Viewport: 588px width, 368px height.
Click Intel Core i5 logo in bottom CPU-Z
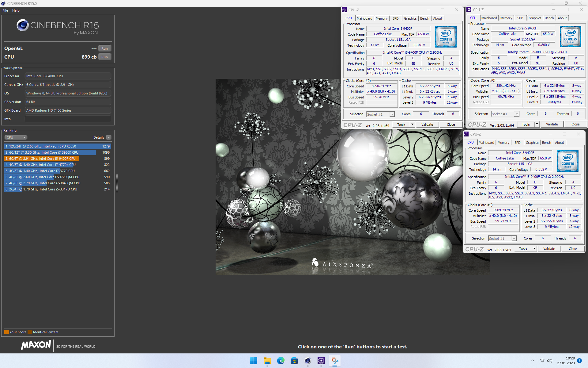[568, 161]
